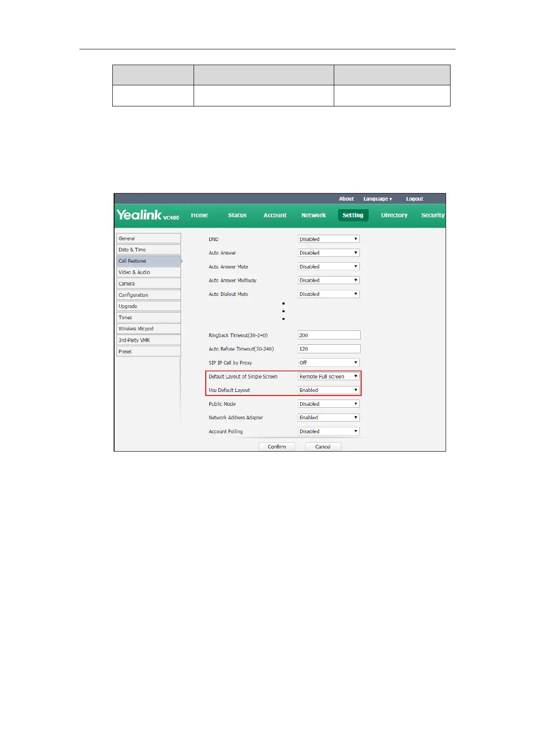Go to the Network tab
The image size is (535, 756).
[x=314, y=215]
